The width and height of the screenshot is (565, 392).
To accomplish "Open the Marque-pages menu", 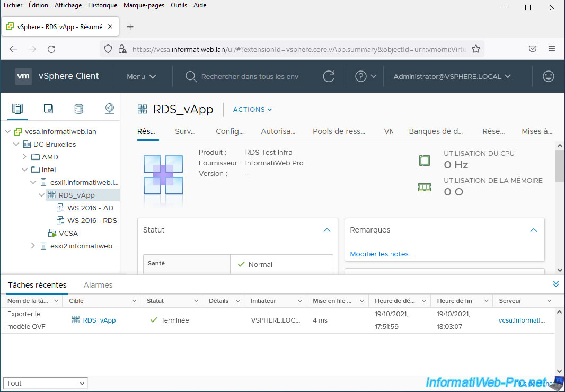I will click(x=144, y=5).
